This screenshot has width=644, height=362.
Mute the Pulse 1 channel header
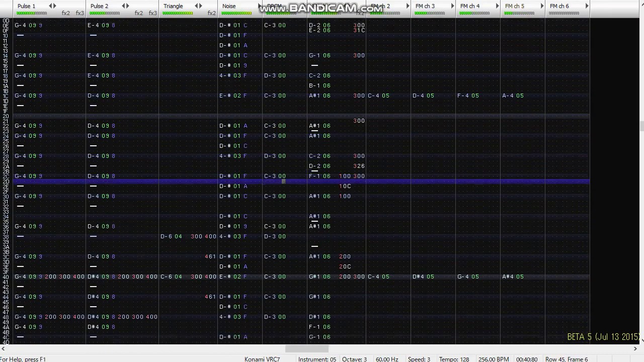click(x=27, y=6)
